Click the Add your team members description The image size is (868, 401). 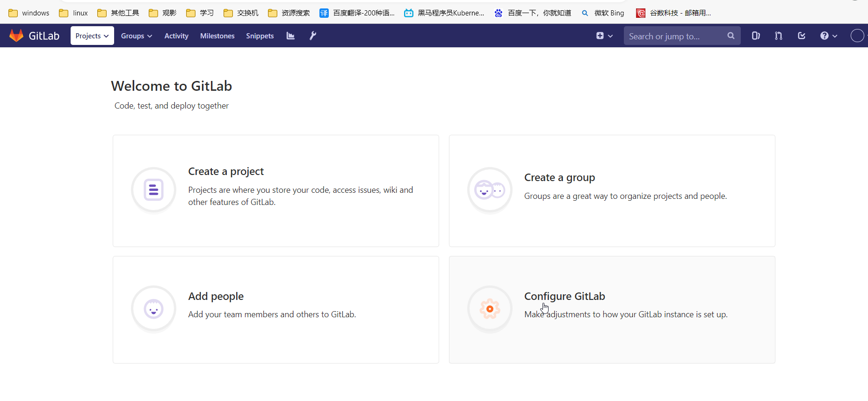(272, 314)
